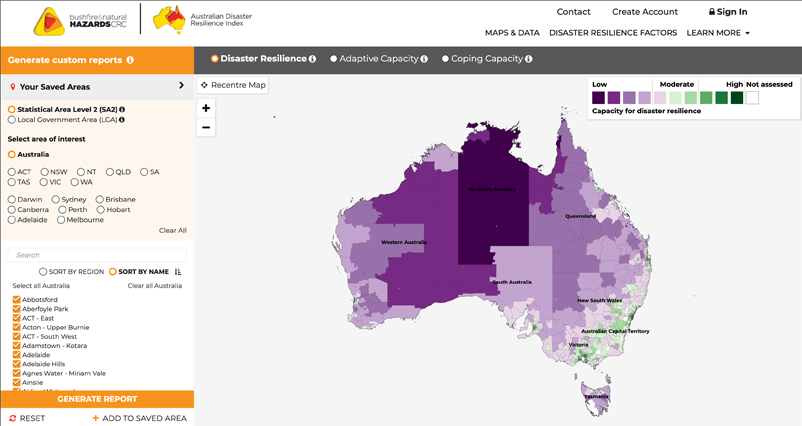Screen dimensions: 802x426
Task: Select the Canberra city radio button
Action: pos(11,210)
